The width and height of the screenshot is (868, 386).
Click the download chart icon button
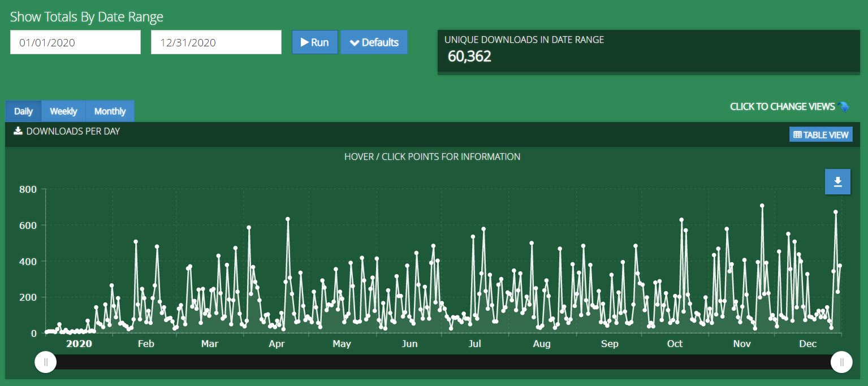pyautogui.click(x=837, y=181)
